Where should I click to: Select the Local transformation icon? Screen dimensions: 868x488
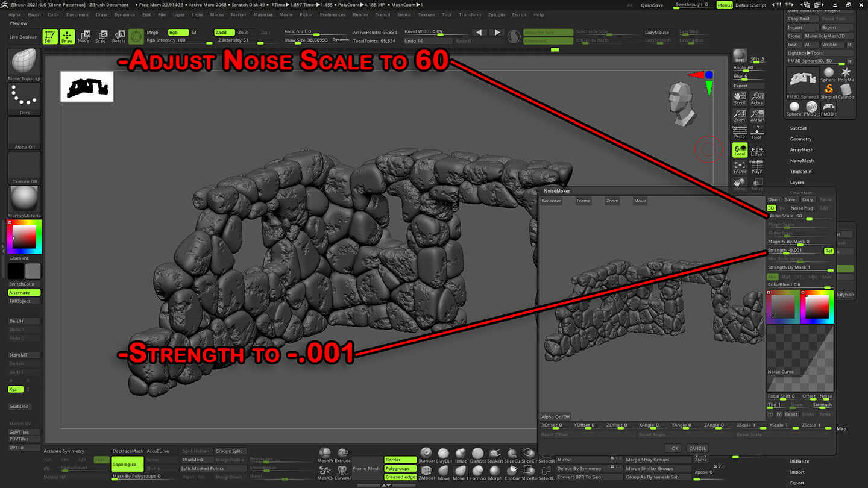coord(740,150)
